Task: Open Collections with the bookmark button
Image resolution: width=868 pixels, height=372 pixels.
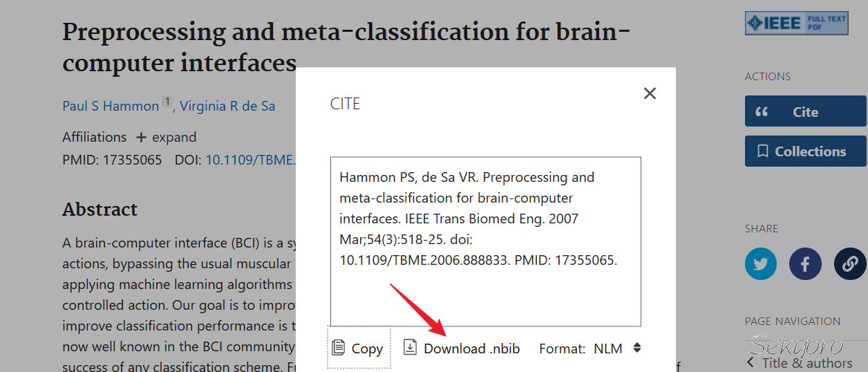Action: pos(805,151)
